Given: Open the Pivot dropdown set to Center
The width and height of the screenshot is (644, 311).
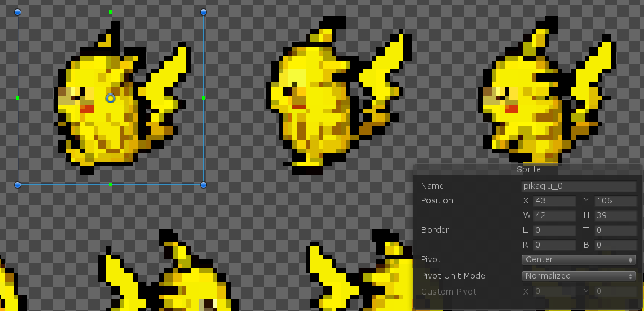Looking at the screenshot, I should pyautogui.click(x=579, y=259).
